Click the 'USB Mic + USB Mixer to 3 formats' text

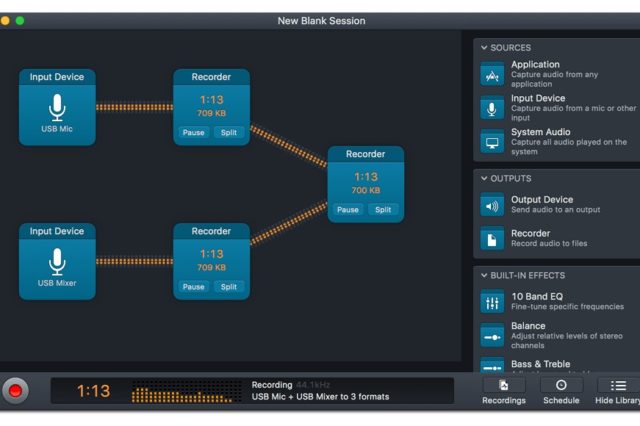point(320,397)
